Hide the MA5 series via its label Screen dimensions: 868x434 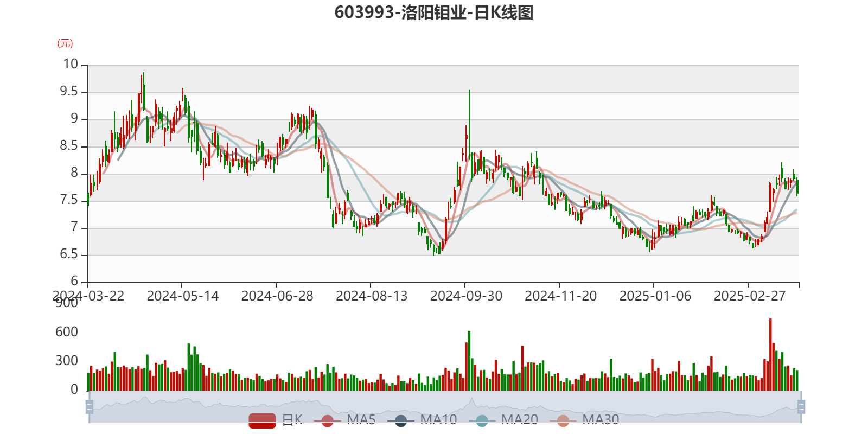tap(361, 420)
